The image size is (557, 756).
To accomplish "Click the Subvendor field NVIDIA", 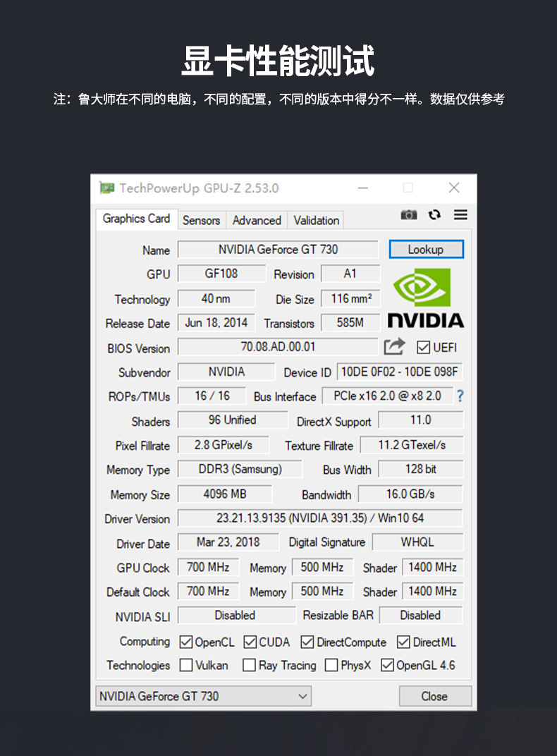I will point(226,372).
